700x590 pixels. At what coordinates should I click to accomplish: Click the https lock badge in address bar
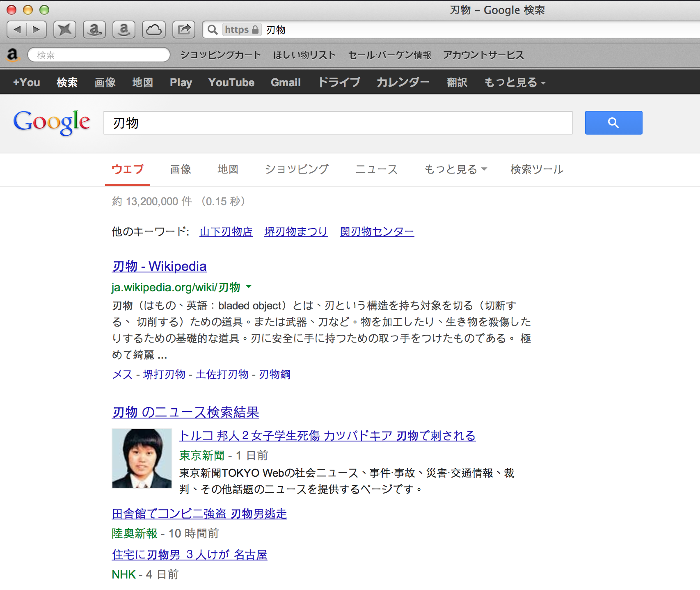click(x=242, y=30)
